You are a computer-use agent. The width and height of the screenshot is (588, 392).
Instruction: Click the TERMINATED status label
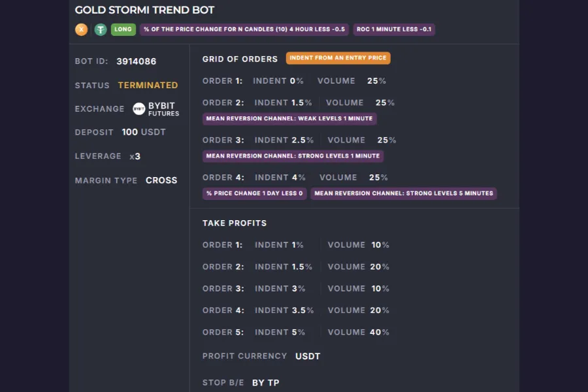pos(148,85)
